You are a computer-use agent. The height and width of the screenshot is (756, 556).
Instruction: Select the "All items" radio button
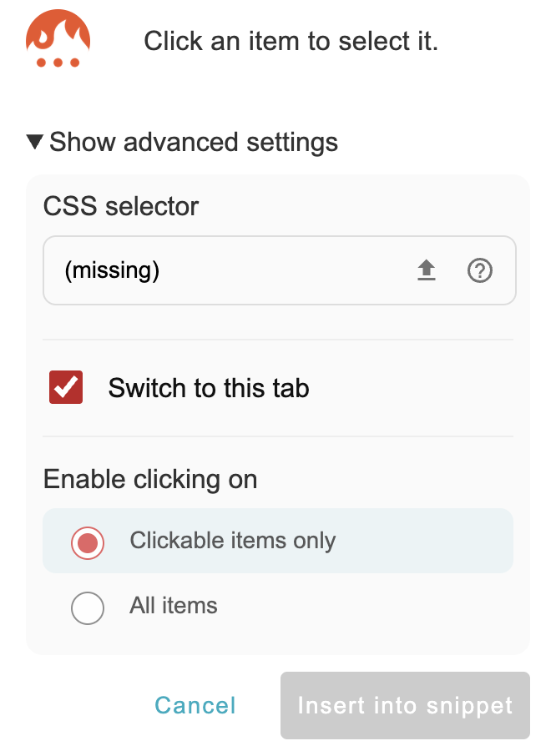click(x=88, y=608)
